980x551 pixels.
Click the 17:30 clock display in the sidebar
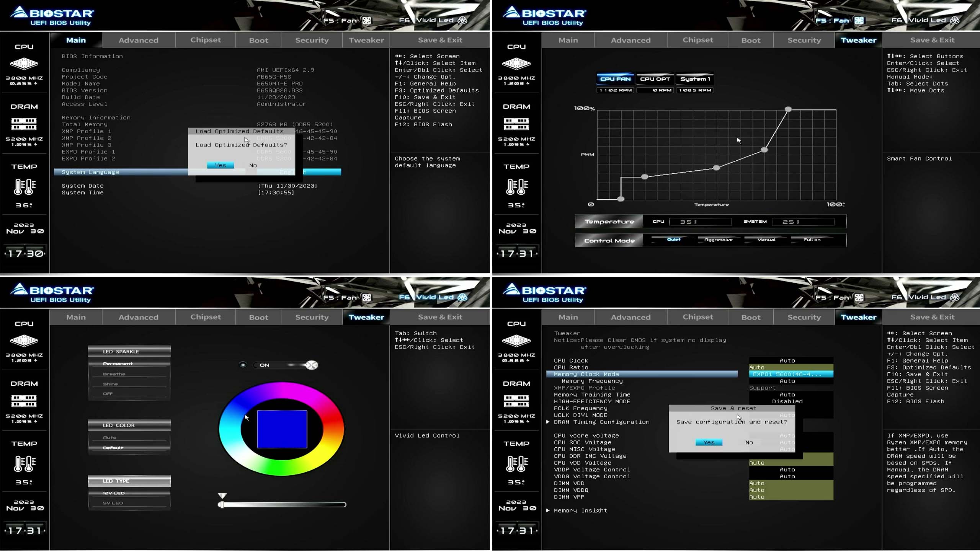(x=25, y=254)
